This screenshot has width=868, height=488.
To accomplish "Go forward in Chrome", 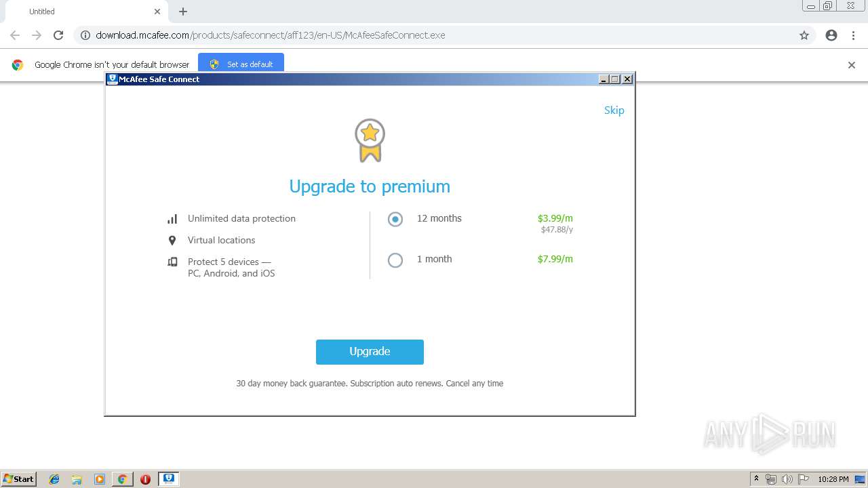I will pos(37,35).
